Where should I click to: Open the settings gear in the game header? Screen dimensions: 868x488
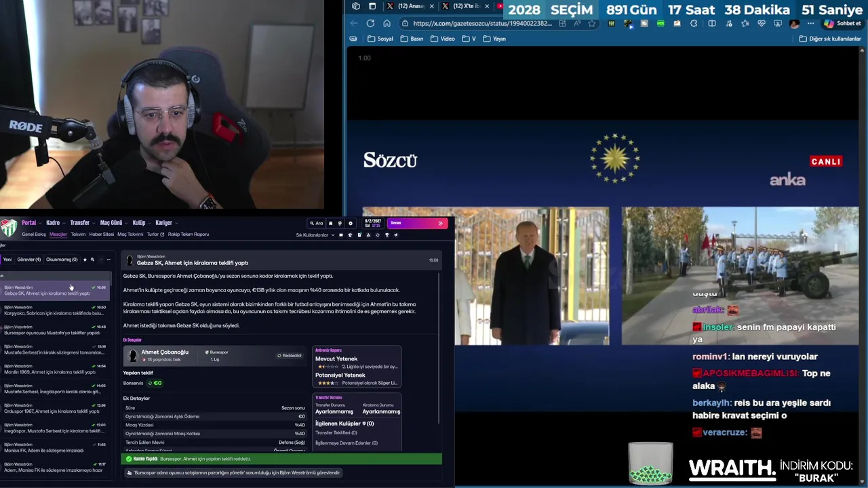[351, 223]
